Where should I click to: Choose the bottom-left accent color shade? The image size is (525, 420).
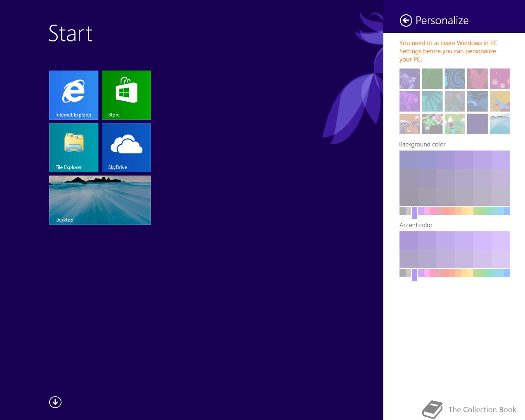coord(409,259)
